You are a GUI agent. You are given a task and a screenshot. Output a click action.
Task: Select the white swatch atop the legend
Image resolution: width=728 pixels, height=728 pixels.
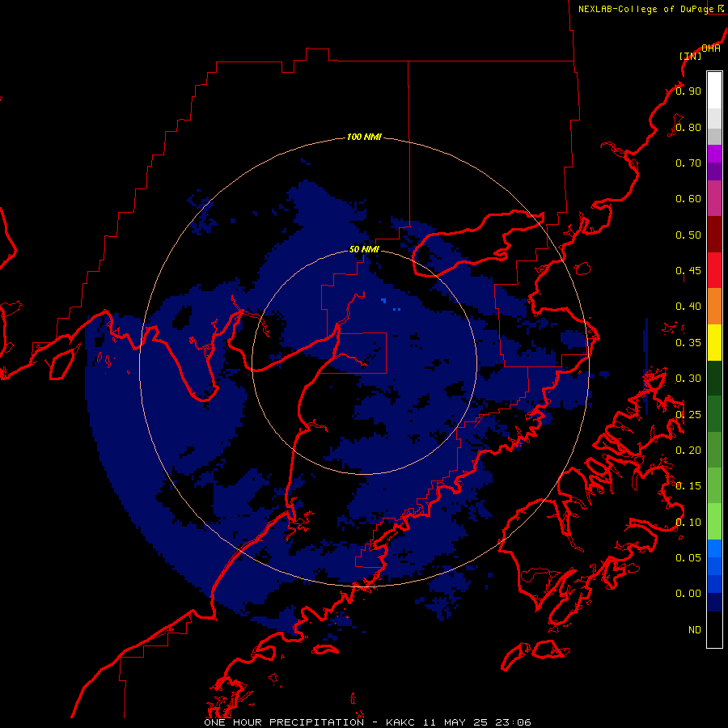[x=714, y=91]
